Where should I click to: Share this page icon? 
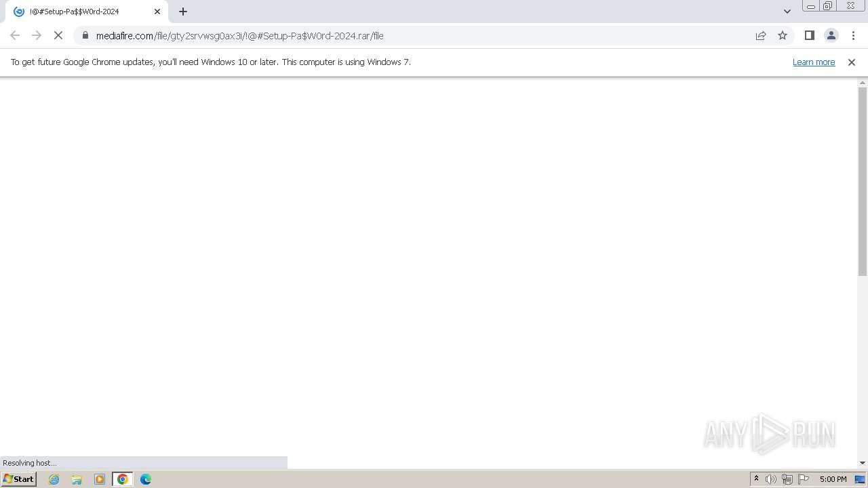(x=761, y=35)
